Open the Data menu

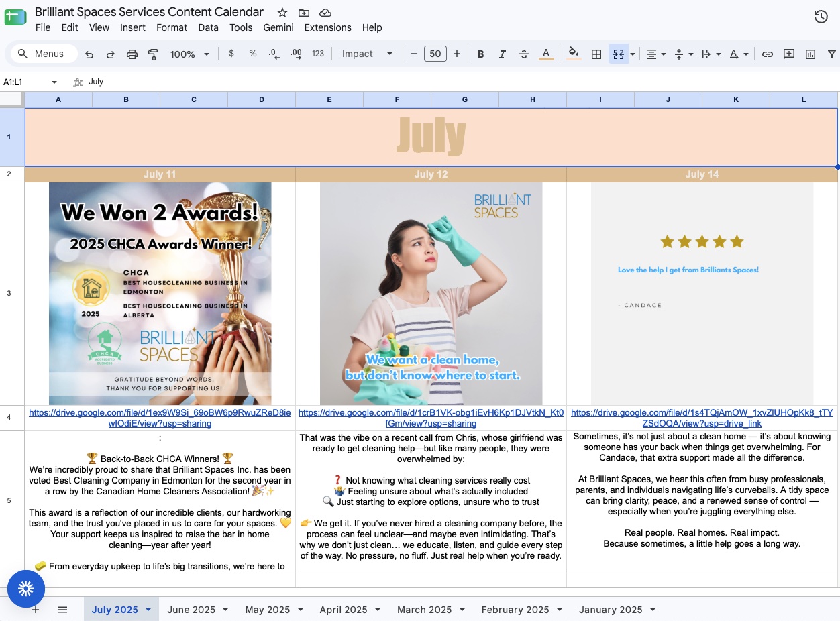[208, 27]
